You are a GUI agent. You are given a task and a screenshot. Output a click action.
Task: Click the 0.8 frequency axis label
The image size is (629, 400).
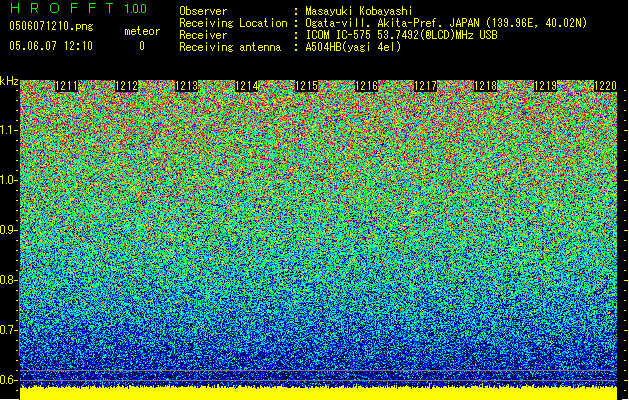coord(9,280)
